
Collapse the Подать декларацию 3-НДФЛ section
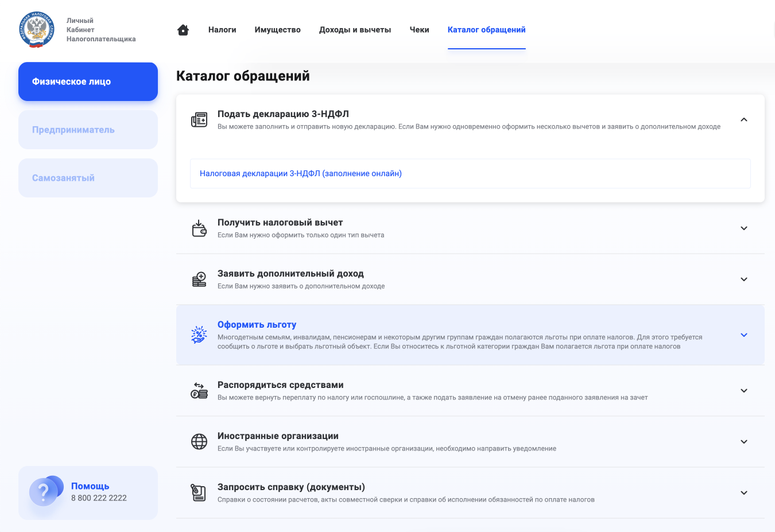744,119
